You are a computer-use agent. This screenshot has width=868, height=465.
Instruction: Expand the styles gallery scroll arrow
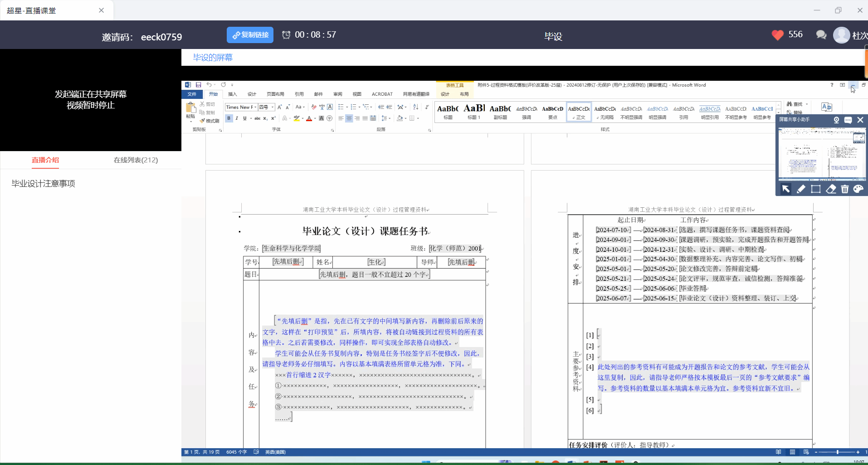tap(779, 112)
